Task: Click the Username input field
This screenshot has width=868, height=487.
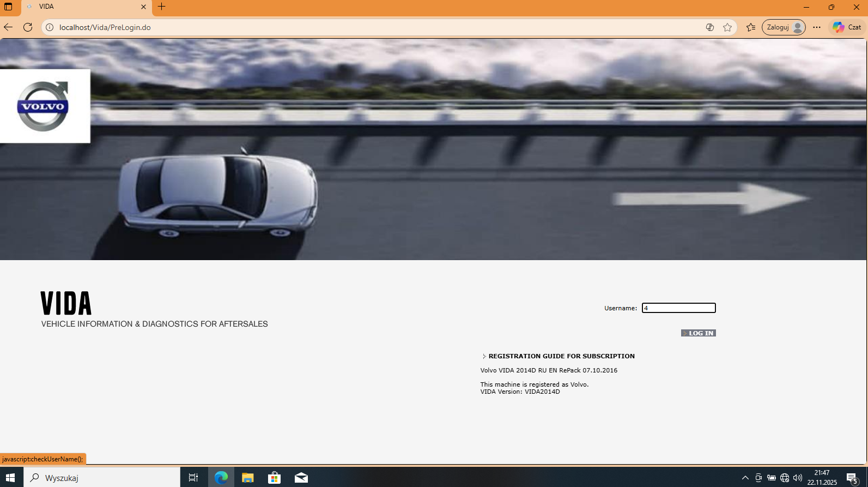Action: pyautogui.click(x=678, y=308)
